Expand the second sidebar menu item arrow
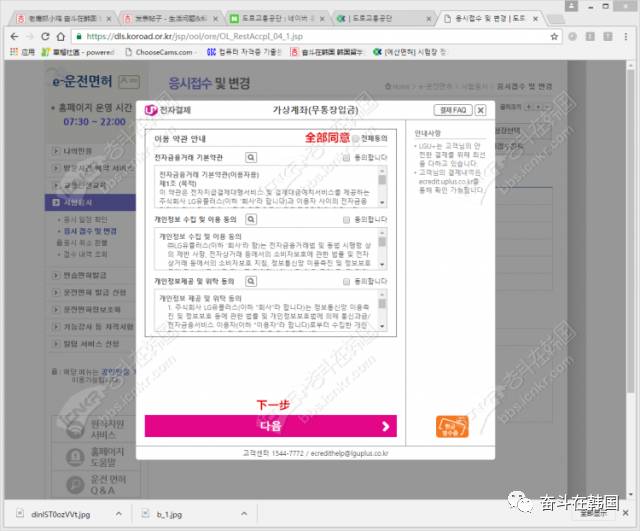Viewport: 640px width, 531px height. click(x=56, y=168)
